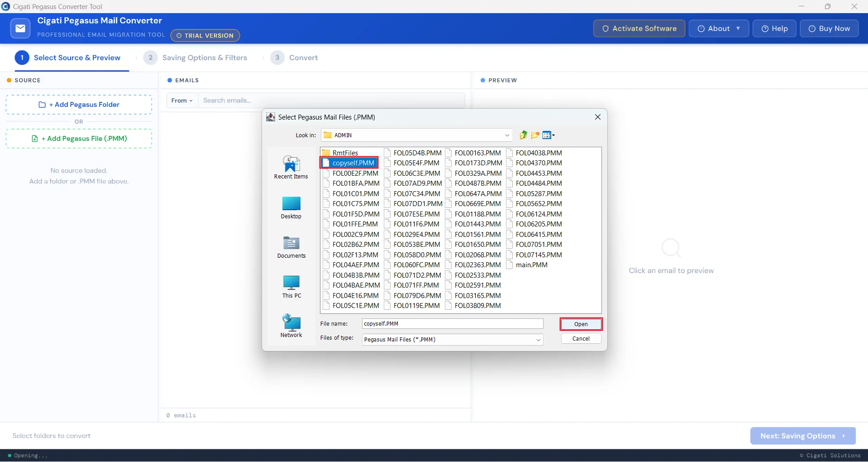Open Network location in dialog sidebar
This screenshot has width=868, height=462.
click(x=291, y=326)
